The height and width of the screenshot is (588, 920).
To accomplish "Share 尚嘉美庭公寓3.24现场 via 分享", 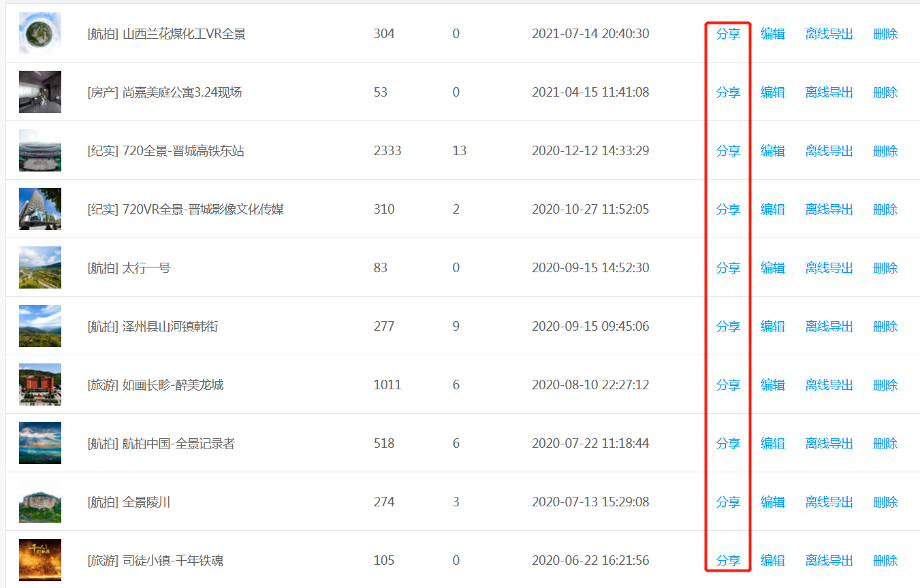I will 728,93.
